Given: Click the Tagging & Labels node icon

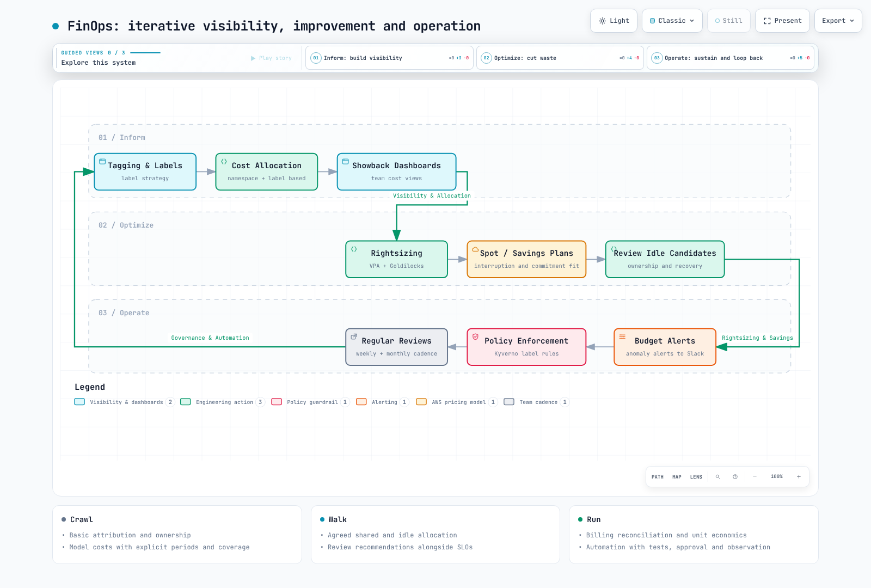Looking at the screenshot, I should click(x=102, y=162).
